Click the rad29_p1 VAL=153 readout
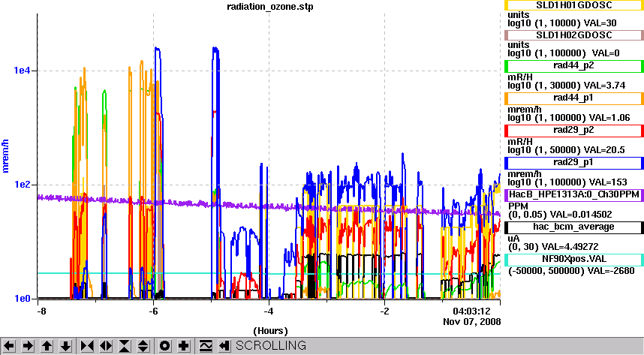 tap(608, 182)
